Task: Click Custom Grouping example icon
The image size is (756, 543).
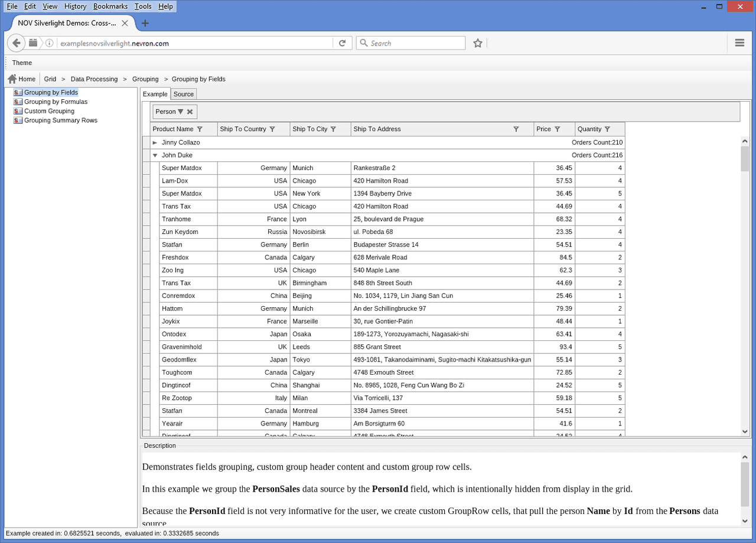Action: click(18, 111)
